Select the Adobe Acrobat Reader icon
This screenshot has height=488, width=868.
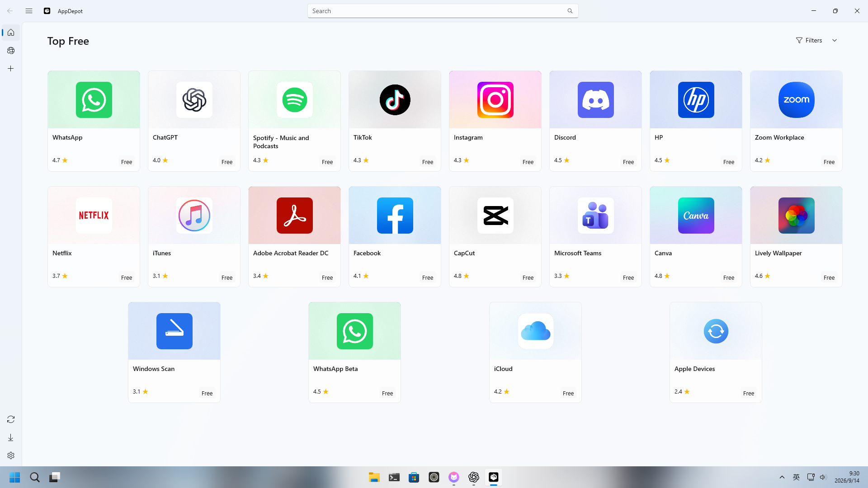click(295, 216)
